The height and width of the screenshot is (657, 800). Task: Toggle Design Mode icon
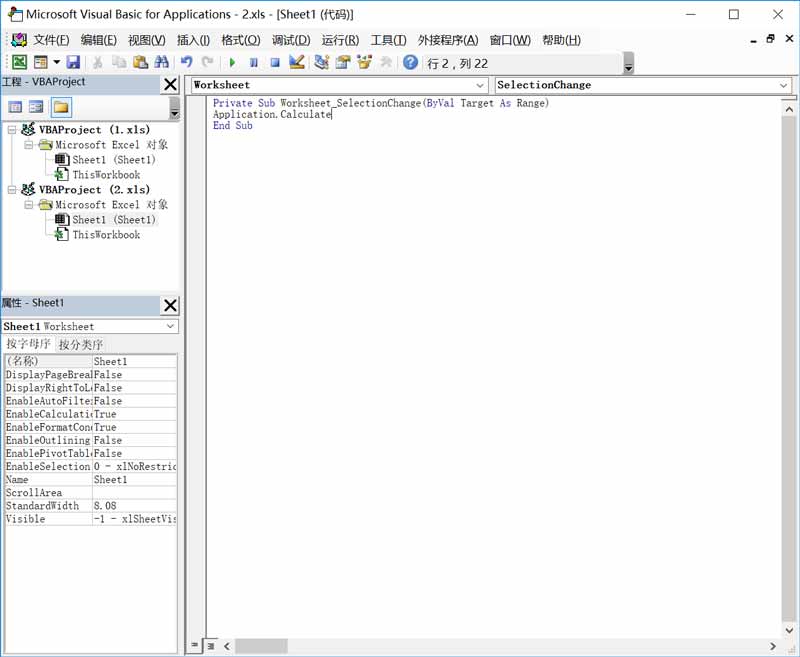pos(296,62)
